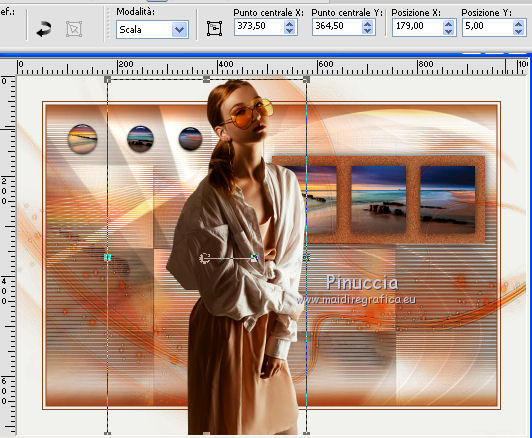Click the top-center selection handle
Screen dimensions: 532x438
(206, 80)
